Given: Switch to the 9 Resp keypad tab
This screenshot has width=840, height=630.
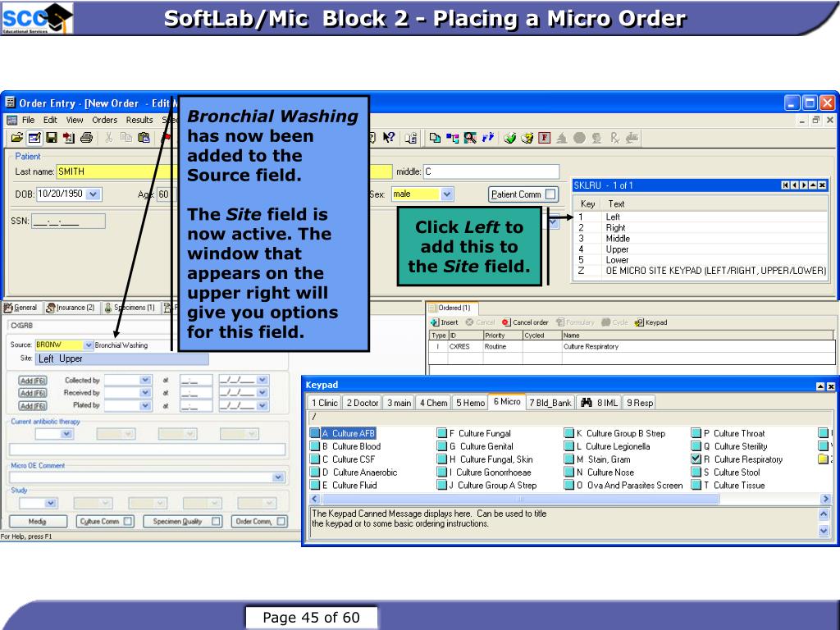Looking at the screenshot, I should coord(640,402).
